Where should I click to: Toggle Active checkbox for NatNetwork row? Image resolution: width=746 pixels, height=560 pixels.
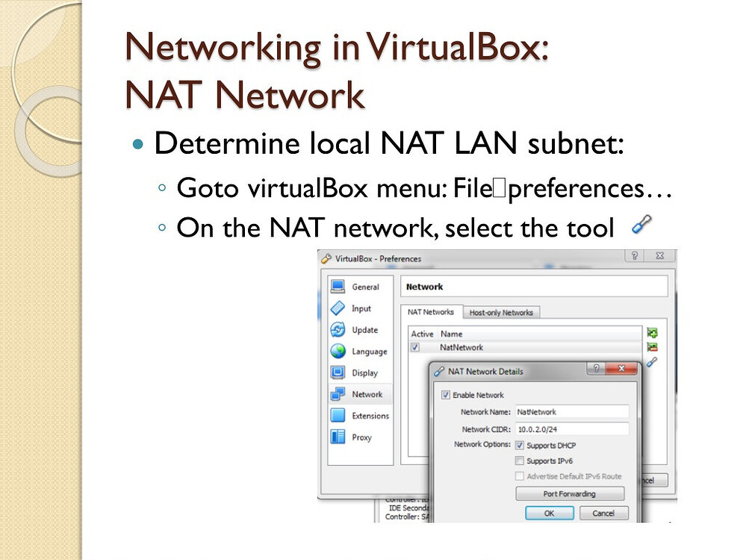pyautogui.click(x=415, y=347)
